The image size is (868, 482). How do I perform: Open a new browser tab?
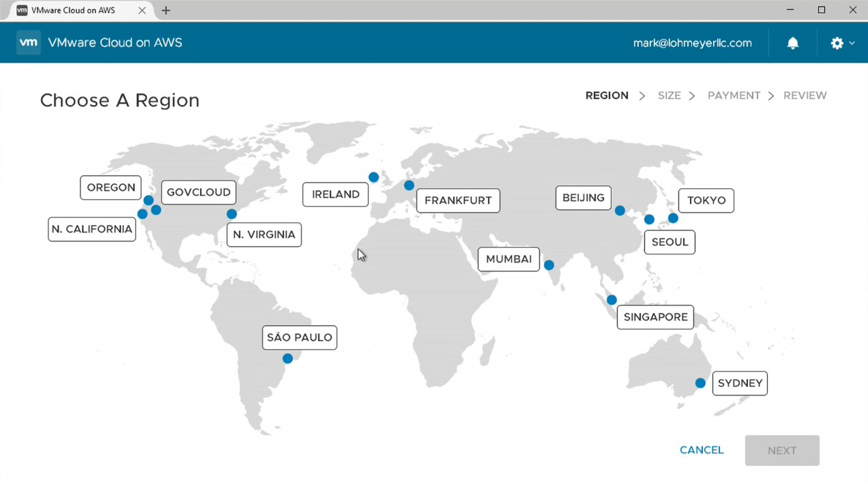click(x=166, y=10)
